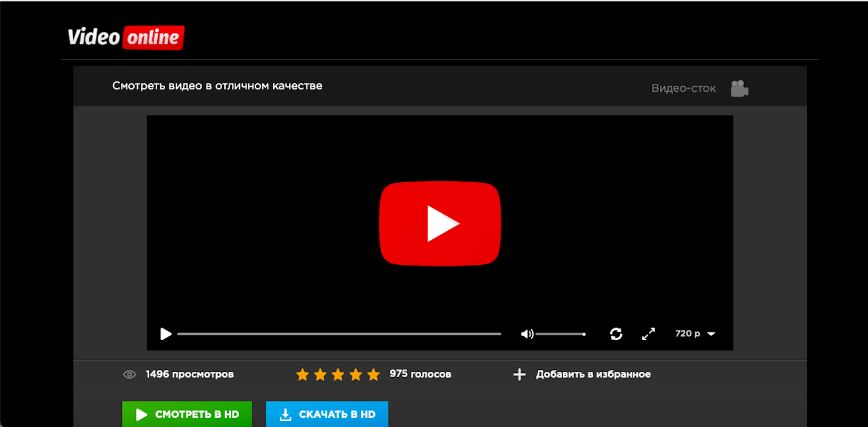The image size is (868, 427).
Task: Open the 720 p quality dropdown
Action: coord(695,333)
